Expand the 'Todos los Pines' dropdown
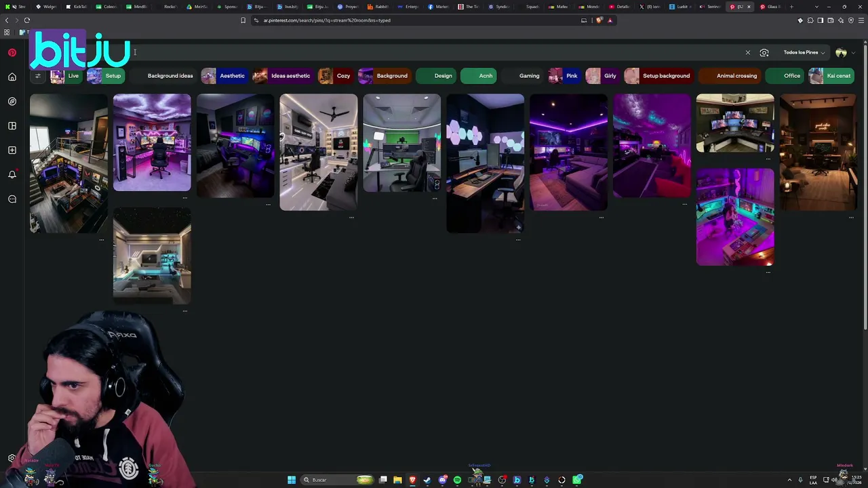Screen dimensions: 868x488 804,52
